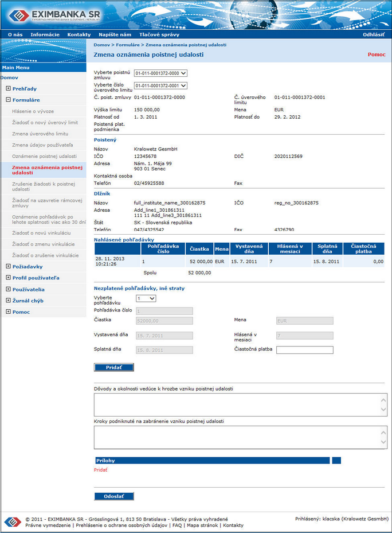Click the Právne vymedzenie footer link

48,525
